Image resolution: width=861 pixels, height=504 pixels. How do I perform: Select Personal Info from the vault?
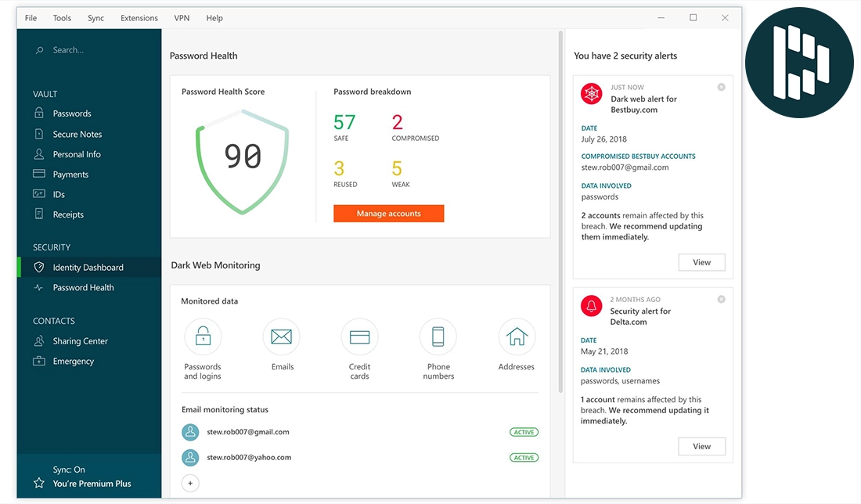[76, 154]
